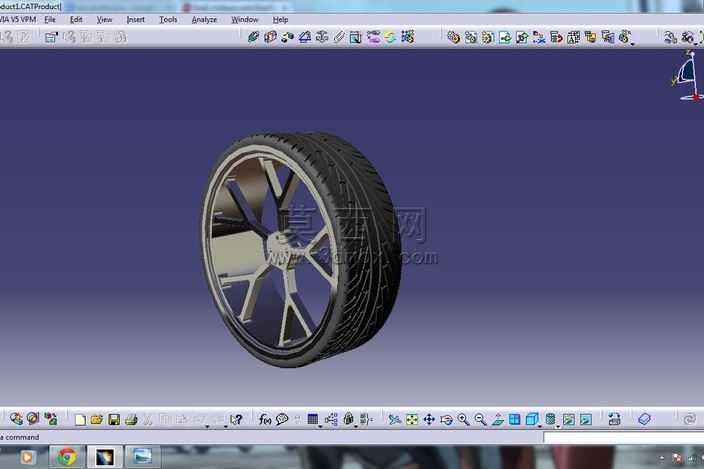Click the power input command field

pyautogui.click(x=623, y=437)
